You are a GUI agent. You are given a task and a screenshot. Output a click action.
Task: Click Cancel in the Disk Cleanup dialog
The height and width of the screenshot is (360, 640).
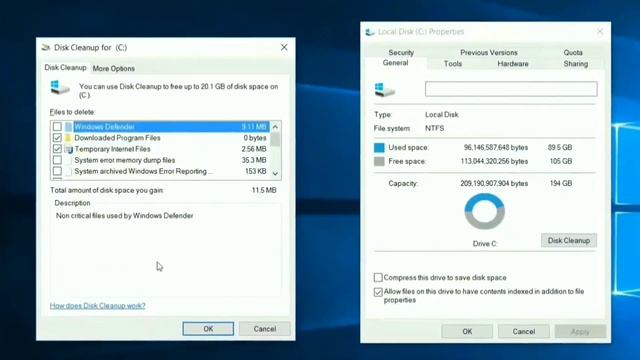(265, 329)
